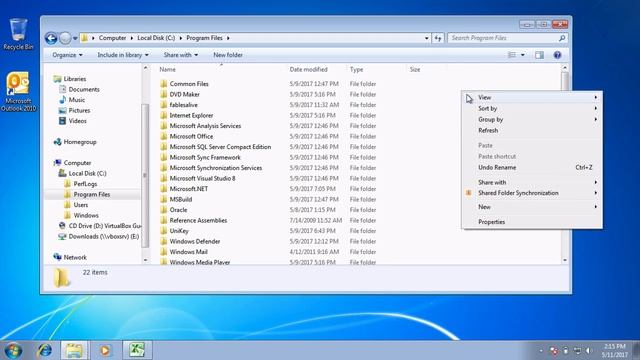This screenshot has height=360, width=640.
Task: Click navigation pane scroll down arrow
Action: tap(146, 260)
